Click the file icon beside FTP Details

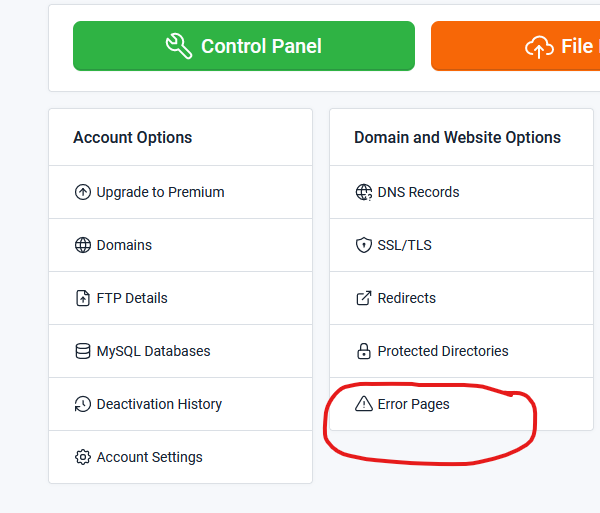(83, 298)
